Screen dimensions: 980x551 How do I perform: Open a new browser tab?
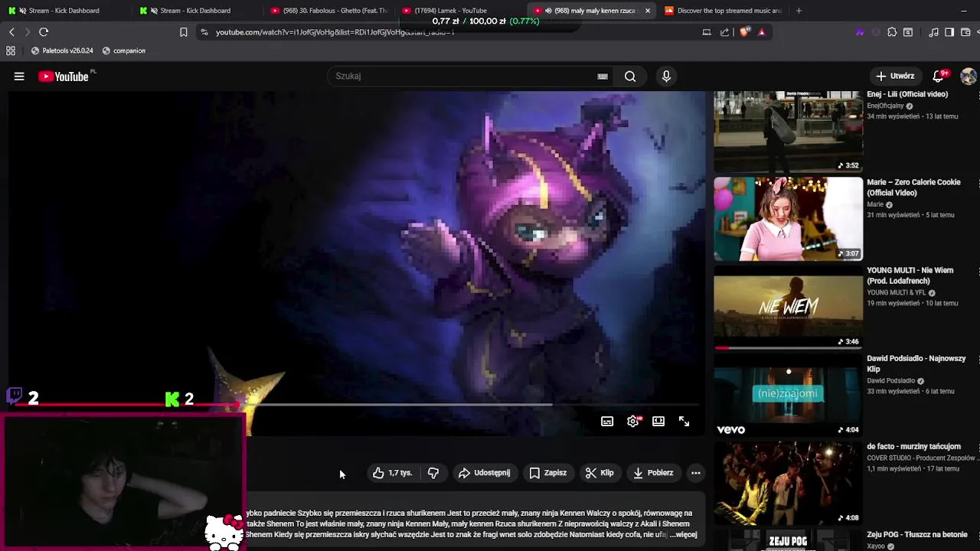(799, 11)
